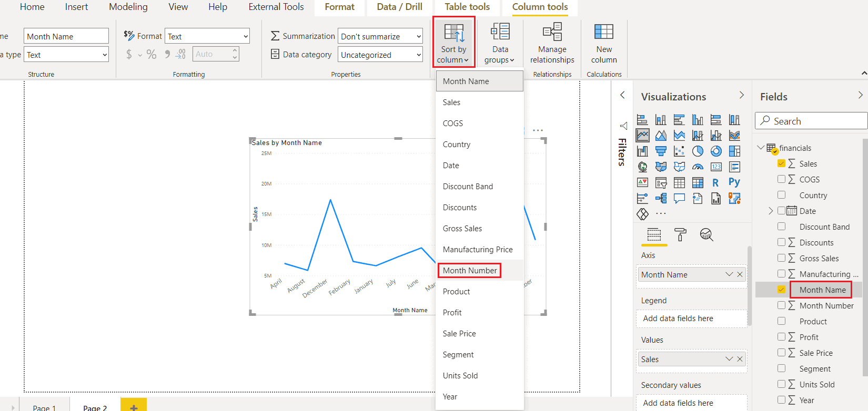Switch to the Table tools tab
Screen dimensions: 868x411
coord(467,7)
